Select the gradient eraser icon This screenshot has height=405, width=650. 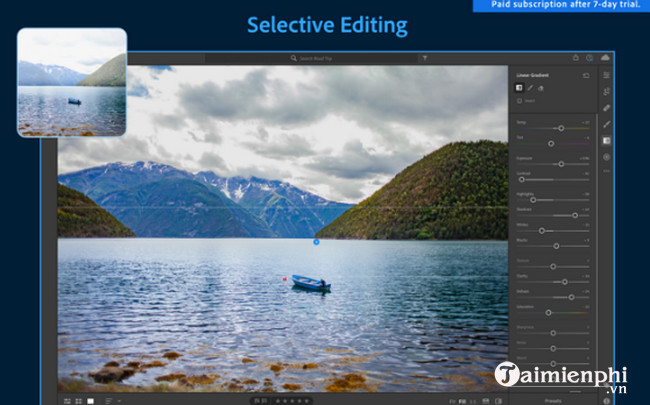(x=541, y=88)
